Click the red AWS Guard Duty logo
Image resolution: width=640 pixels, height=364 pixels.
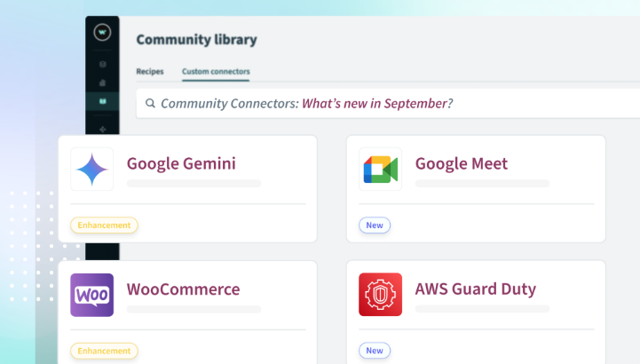(x=380, y=295)
